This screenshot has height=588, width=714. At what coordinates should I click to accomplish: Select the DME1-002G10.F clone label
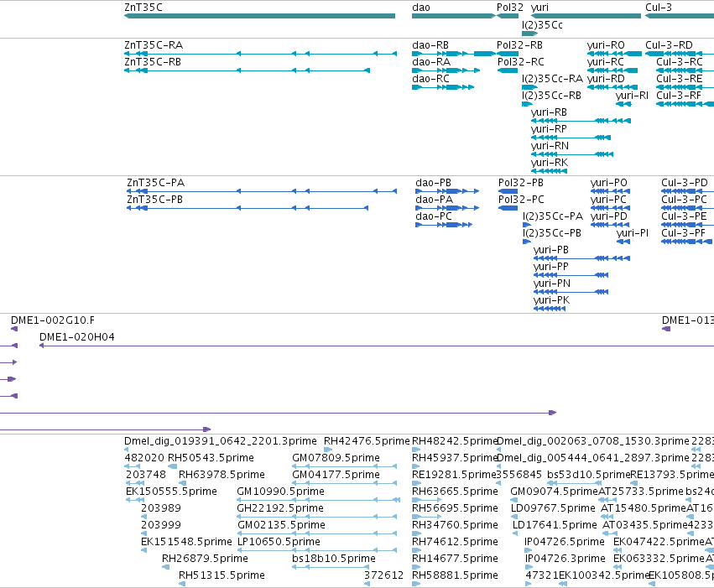coord(53,320)
